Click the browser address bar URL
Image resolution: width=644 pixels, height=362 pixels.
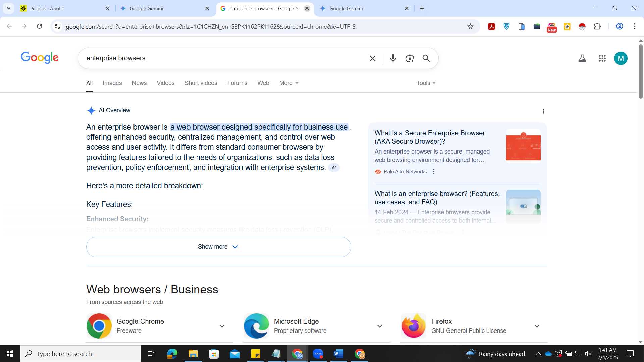(211, 26)
